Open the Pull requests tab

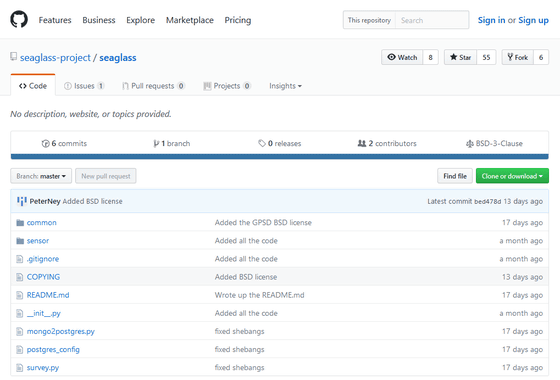pos(153,86)
